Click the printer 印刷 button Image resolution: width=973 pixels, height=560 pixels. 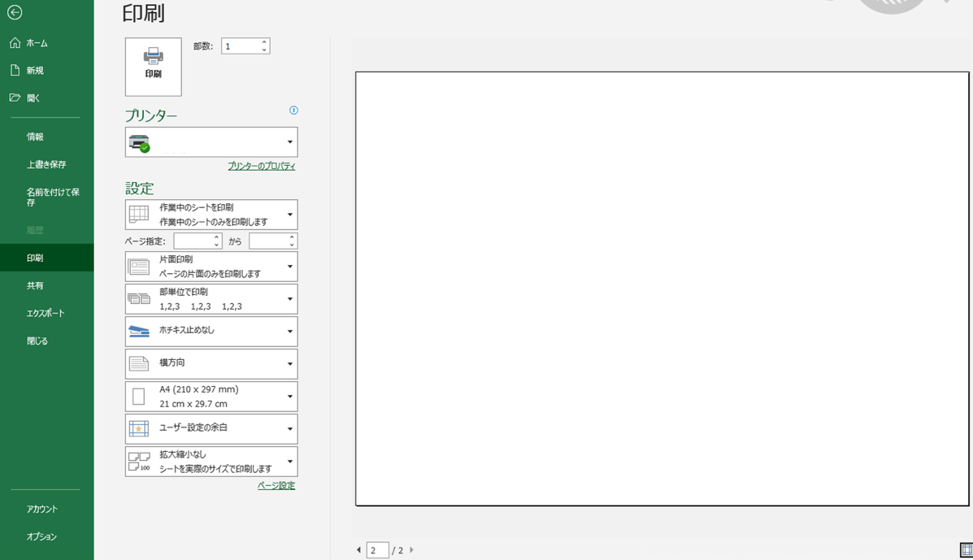[153, 66]
